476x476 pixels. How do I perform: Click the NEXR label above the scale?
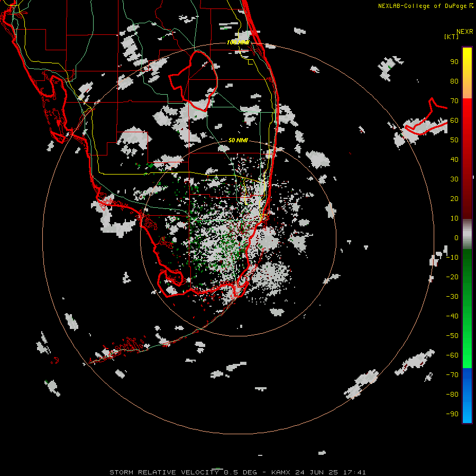pyautogui.click(x=464, y=32)
